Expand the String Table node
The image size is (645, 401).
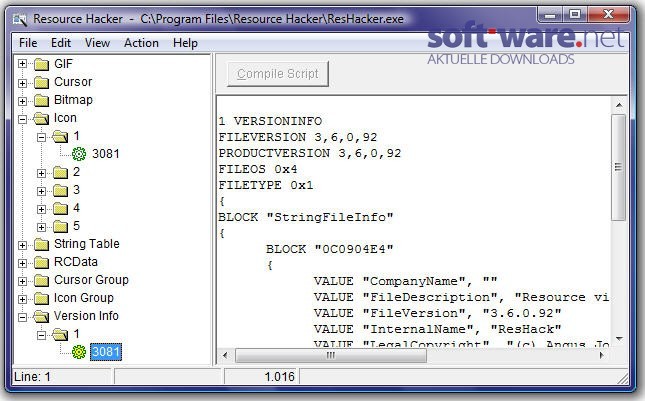23,246
